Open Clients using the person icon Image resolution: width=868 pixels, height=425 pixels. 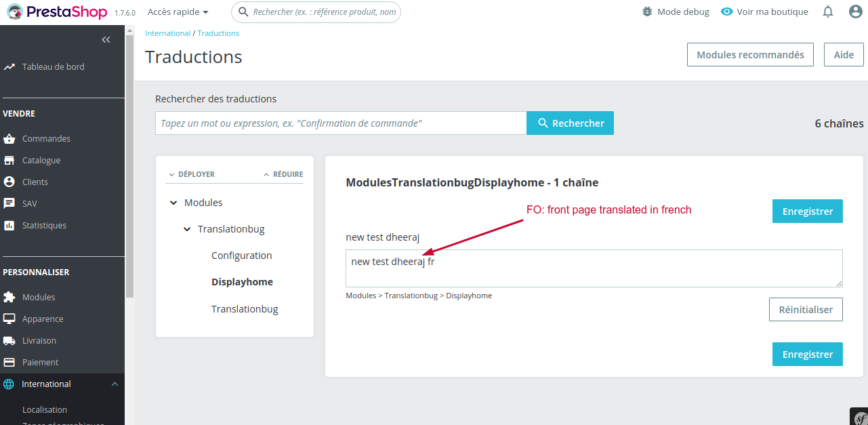pyautogui.click(x=9, y=182)
